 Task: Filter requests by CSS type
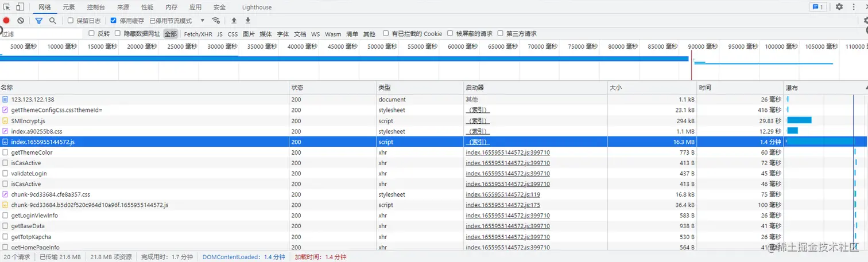pos(232,34)
